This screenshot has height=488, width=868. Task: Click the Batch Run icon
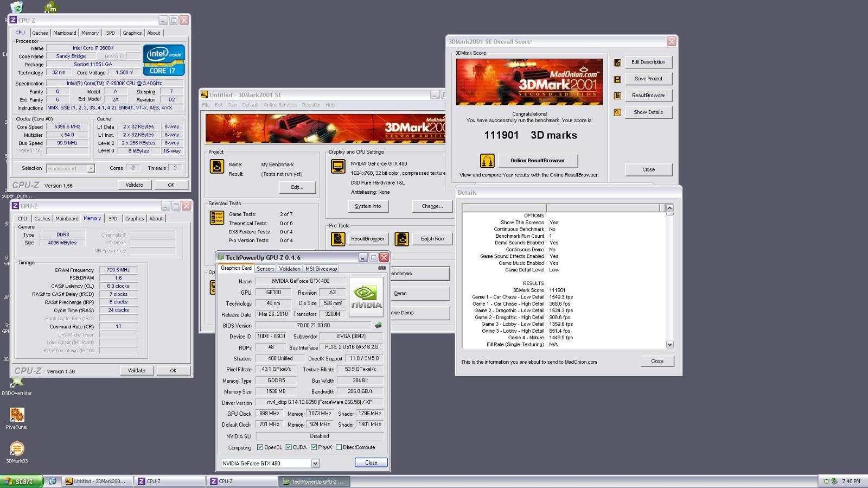(x=402, y=239)
